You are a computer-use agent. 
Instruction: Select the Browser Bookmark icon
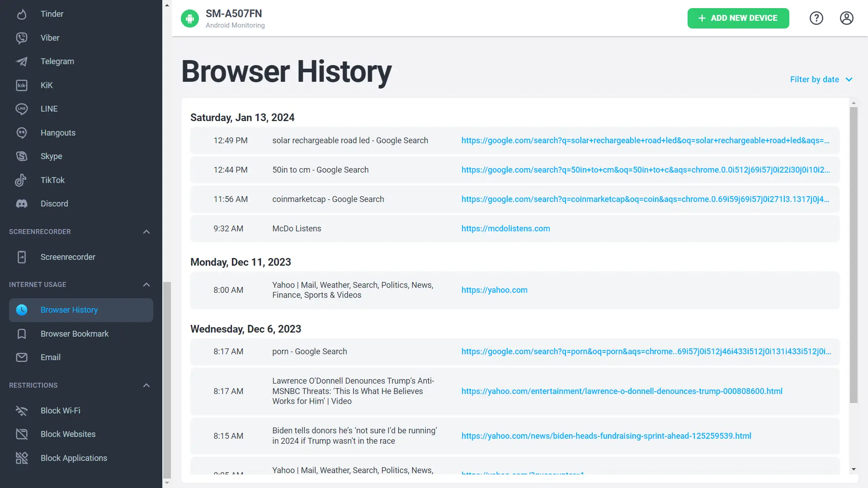click(x=21, y=334)
